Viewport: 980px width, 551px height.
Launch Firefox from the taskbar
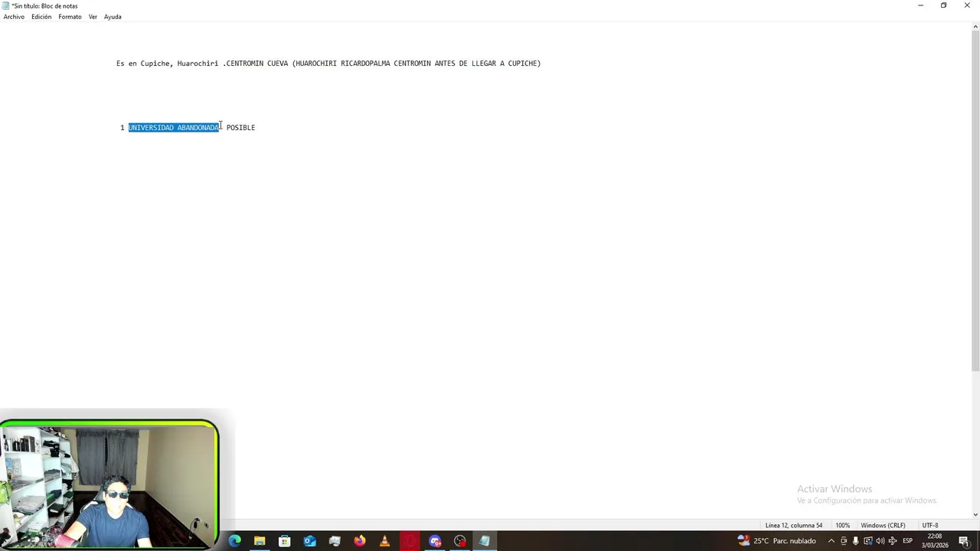click(x=360, y=541)
